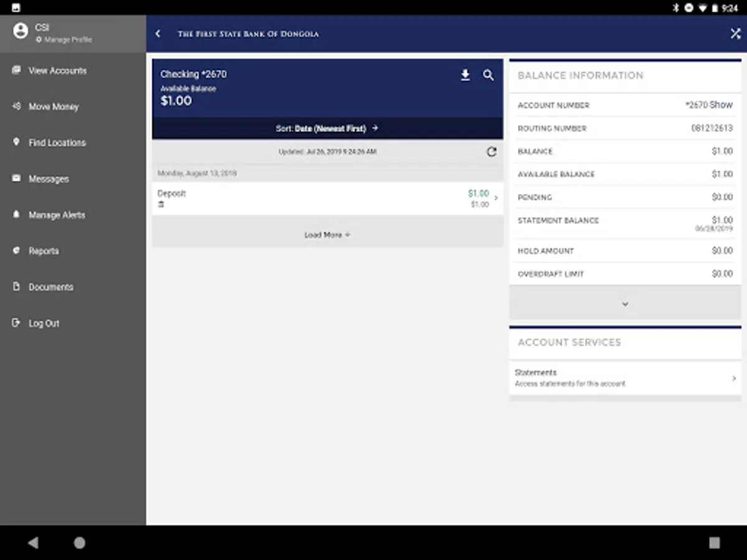Viewport: 747px width, 560px height.
Task: Expand the Deposit transaction details
Action: [327, 198]
